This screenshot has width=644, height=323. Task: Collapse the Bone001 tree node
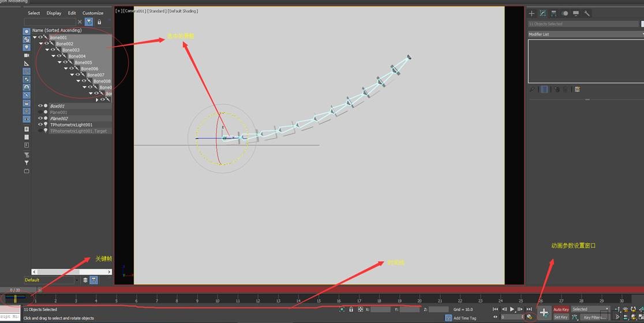pos(35,38)
